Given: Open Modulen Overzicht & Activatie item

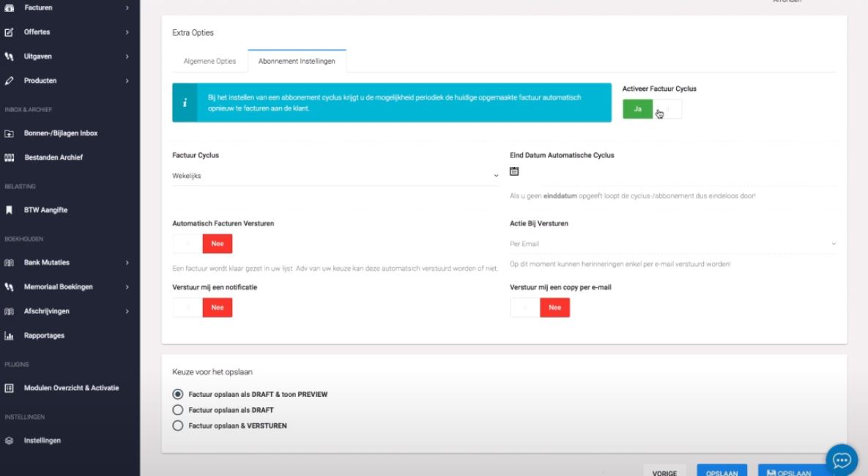Looking at the screenshot, I should pos(70,389).
